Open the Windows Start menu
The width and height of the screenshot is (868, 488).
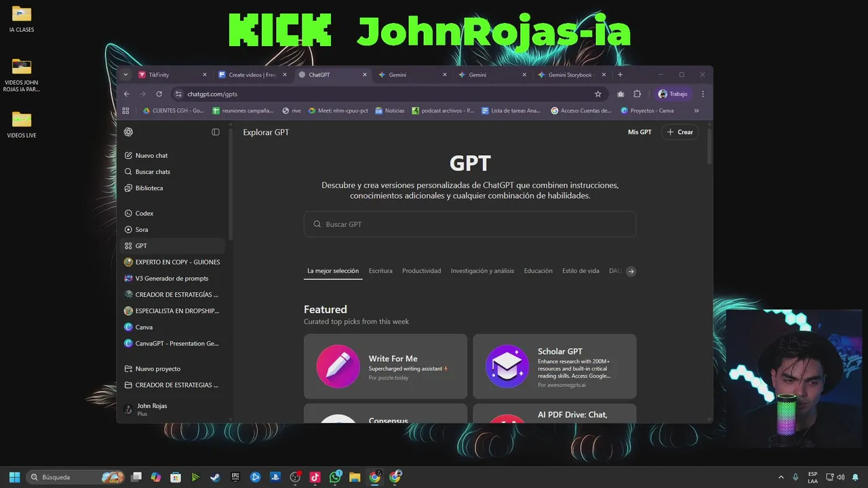(14, 477)
